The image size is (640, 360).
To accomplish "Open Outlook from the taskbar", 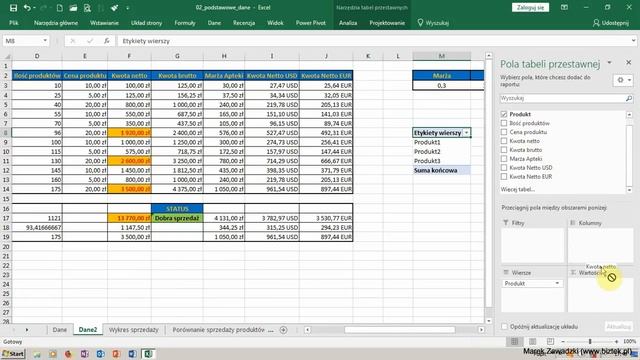I will tap(100, 354).
